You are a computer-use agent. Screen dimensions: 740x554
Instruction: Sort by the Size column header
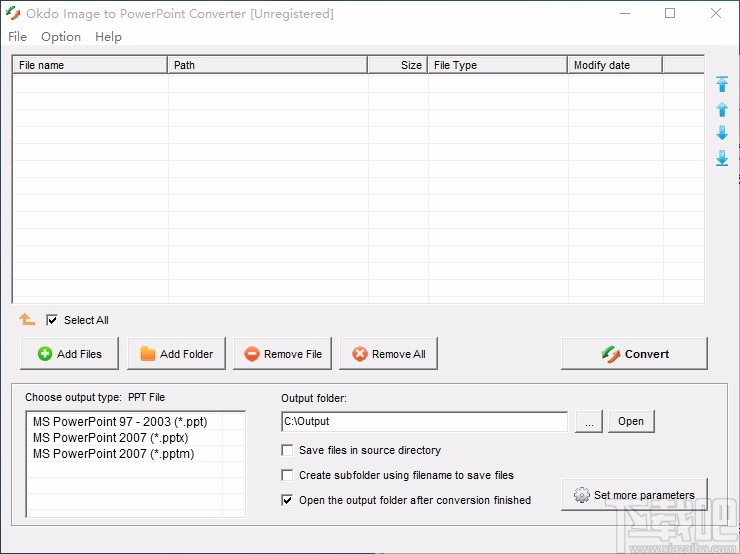pos(397,65)
